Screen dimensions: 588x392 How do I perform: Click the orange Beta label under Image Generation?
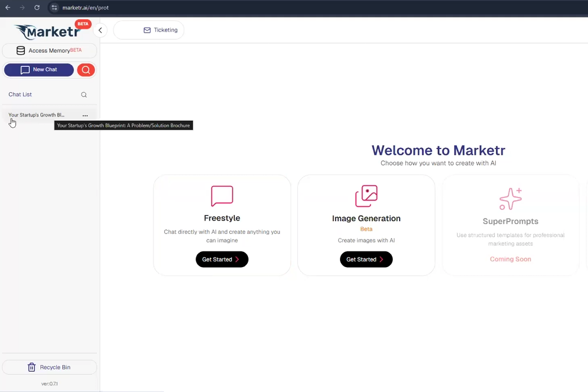click(367, 229)
